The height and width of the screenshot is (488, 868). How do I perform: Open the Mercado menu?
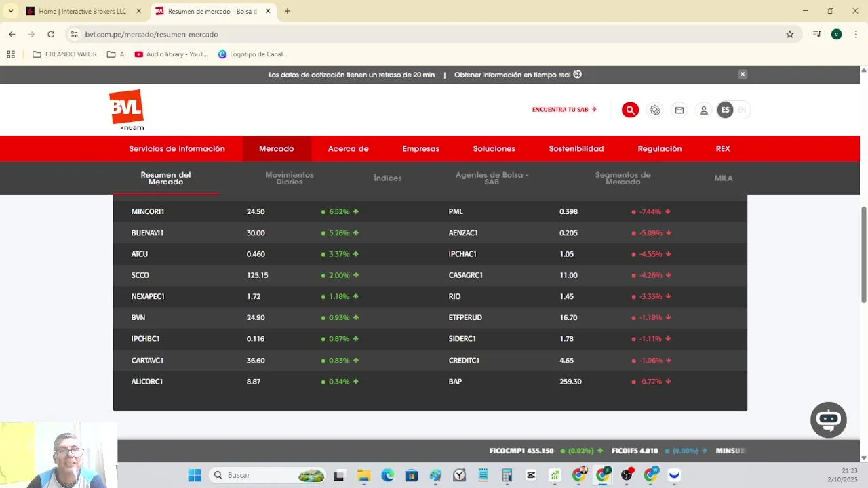276,148
